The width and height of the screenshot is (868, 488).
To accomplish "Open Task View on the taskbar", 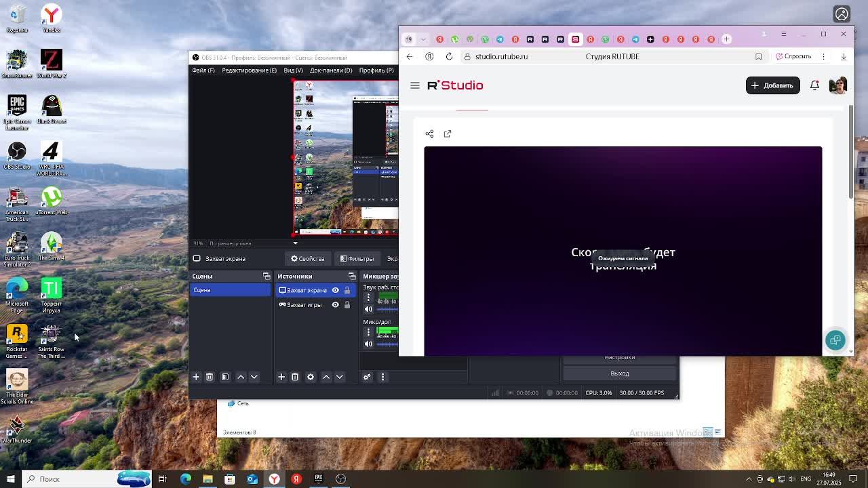I will (x=163, y=479).
